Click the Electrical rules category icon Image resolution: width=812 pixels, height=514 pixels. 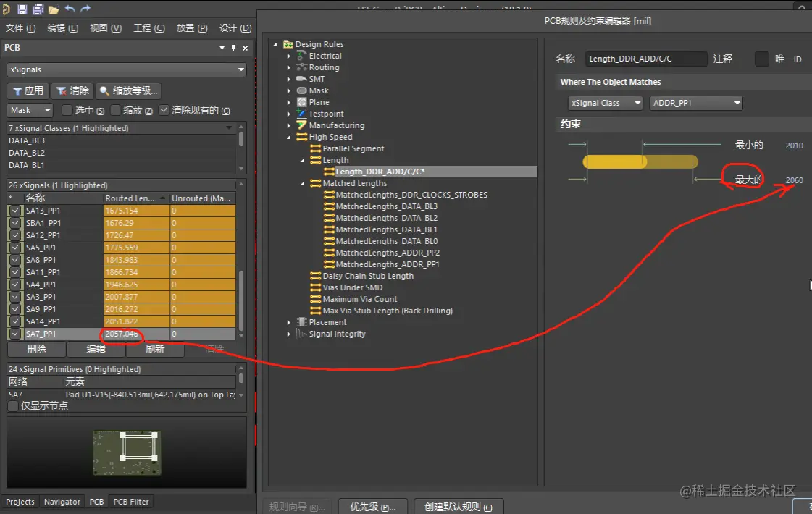coord(301,56)
